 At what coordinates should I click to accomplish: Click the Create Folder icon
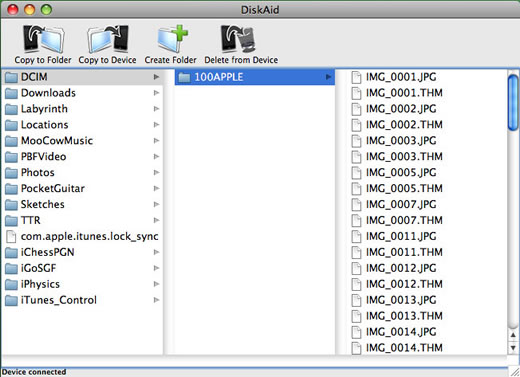click(172, 39)
